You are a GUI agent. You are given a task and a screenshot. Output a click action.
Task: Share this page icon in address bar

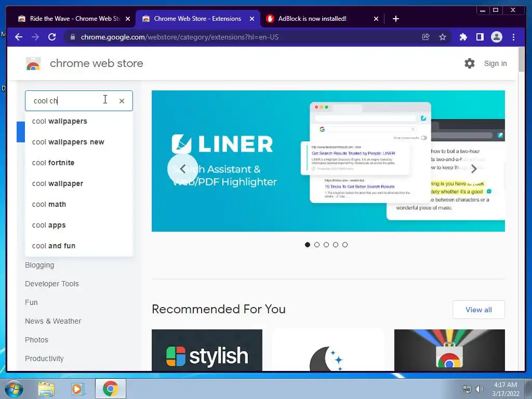coord(426,37)
